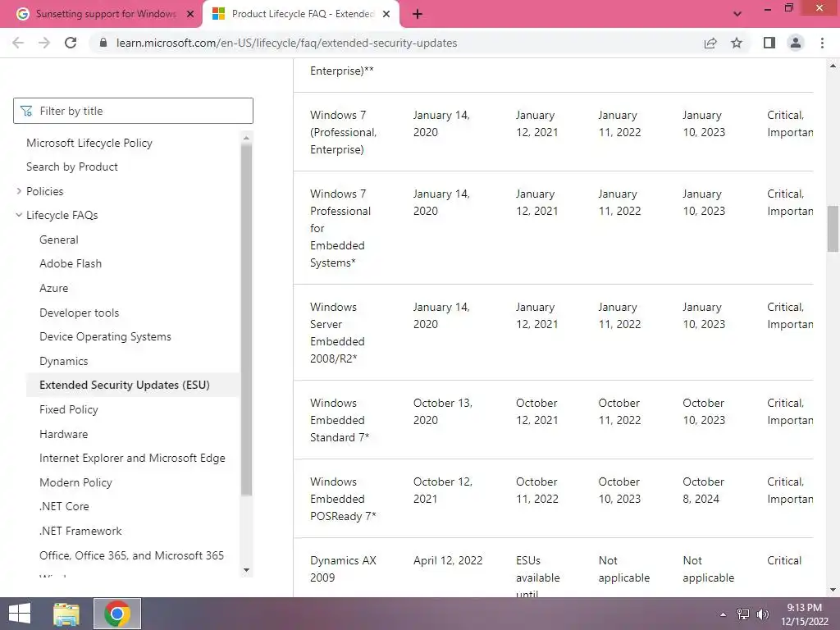Click the page scrollbar up arrow
The image size is (840, 630).
pos(833,66)
